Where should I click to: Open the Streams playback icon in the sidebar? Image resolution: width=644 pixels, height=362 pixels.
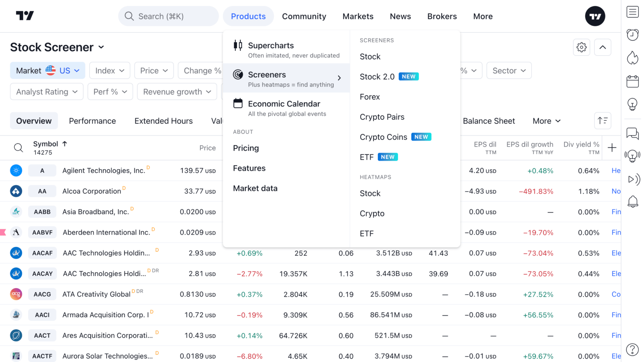coord(632,179)
